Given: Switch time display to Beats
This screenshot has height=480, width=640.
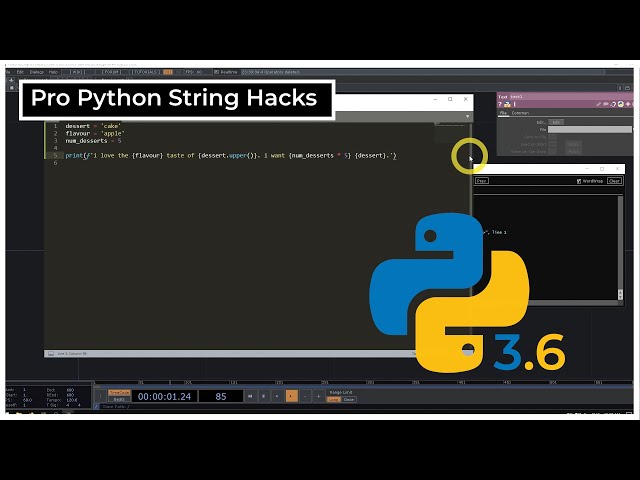Looking at the screenshot, I should pos(119,399).
